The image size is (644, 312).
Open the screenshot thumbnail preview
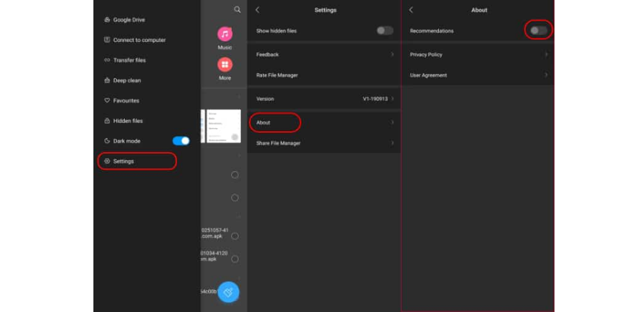click(224, 126)
